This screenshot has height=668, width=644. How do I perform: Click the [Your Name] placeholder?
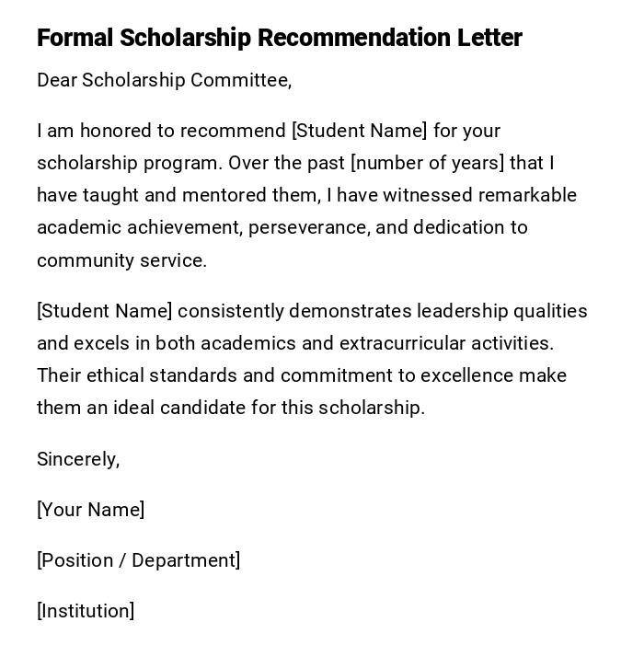click(90, 510)
